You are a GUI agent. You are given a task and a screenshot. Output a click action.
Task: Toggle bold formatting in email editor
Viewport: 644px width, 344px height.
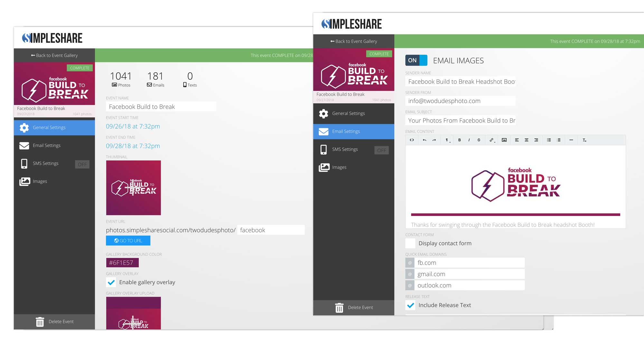(x=459, y=140)
